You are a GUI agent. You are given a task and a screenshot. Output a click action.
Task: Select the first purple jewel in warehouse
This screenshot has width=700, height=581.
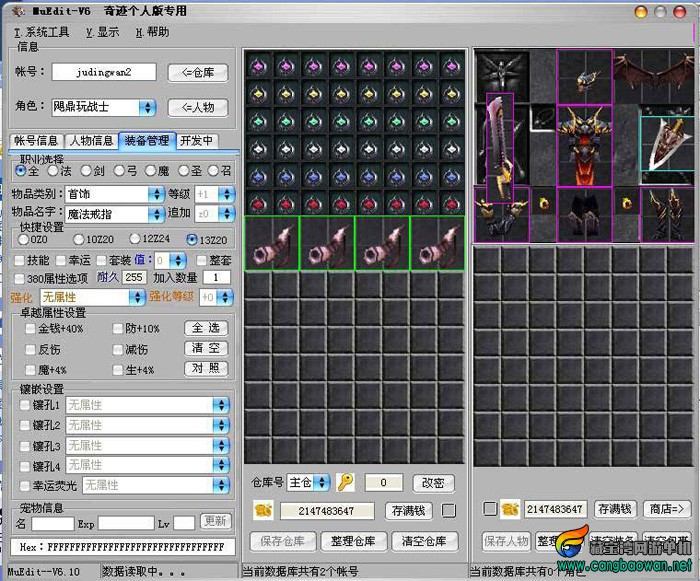(258, 66)
